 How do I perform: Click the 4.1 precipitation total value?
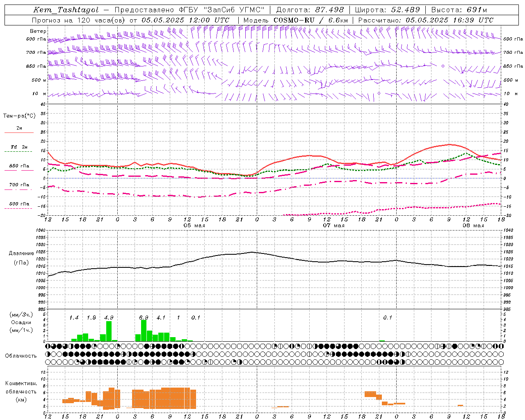click(x=161, y=318)
